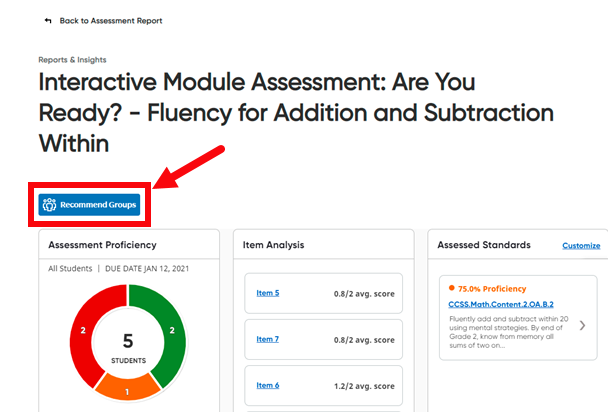608x412 pixels.
Task: Click the 1.2/2 avg. score value
Action: [364, 386]
